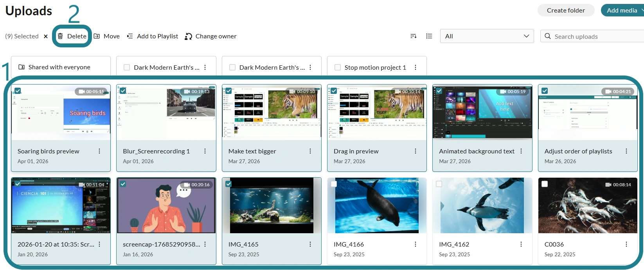Uncheck the Animated background text checkbox
This screenshot has width=644, height=270.
pos(439,91)
